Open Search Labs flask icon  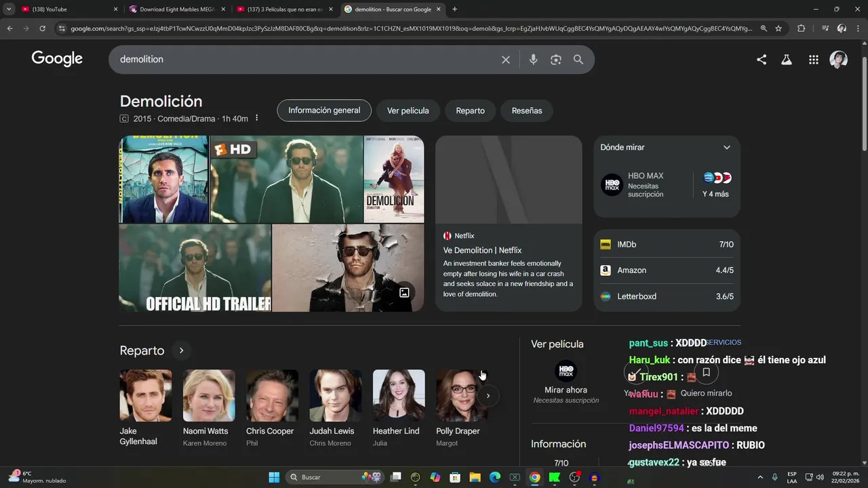[x=787, y=60]
